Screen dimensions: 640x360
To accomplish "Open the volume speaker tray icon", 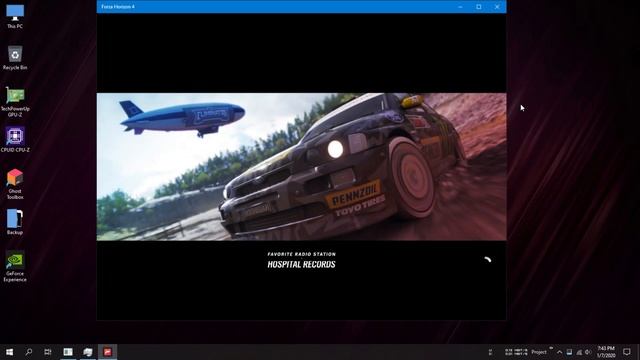I will (588, 352).
